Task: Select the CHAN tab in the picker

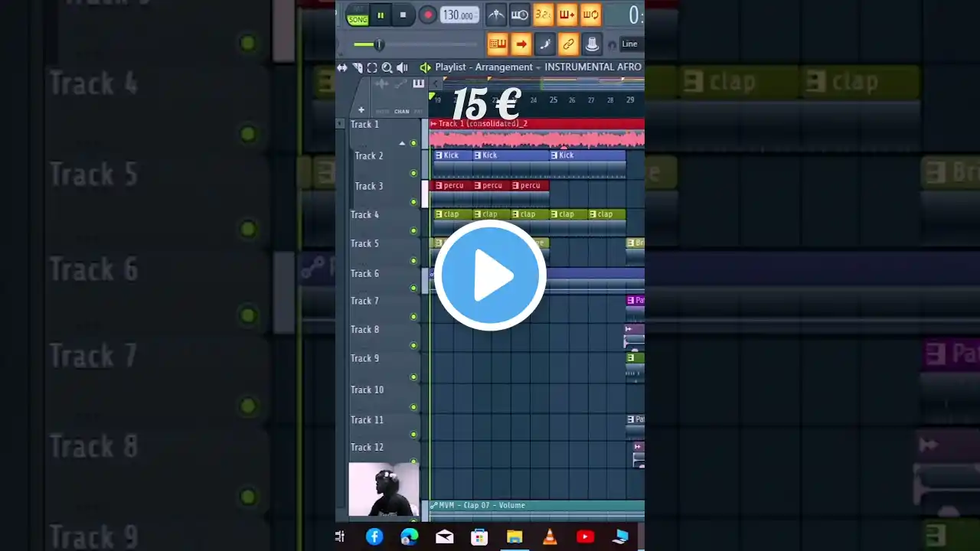Action: click(402, 112)
